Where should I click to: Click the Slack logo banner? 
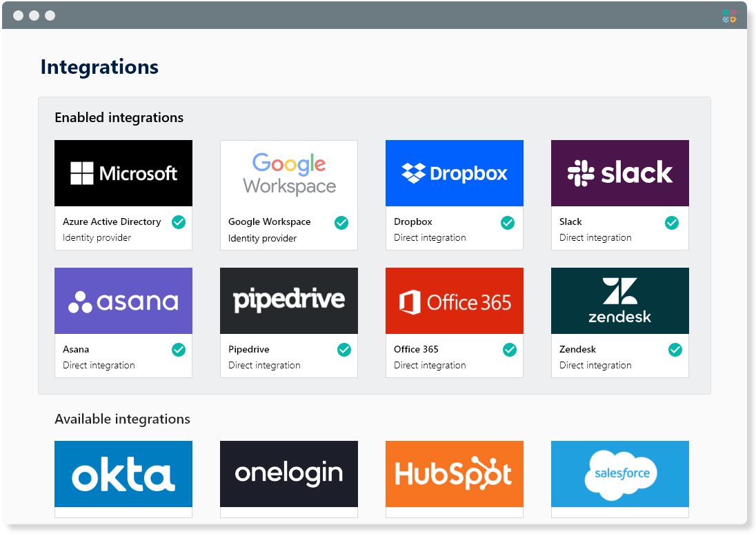[x=620, y=173]
